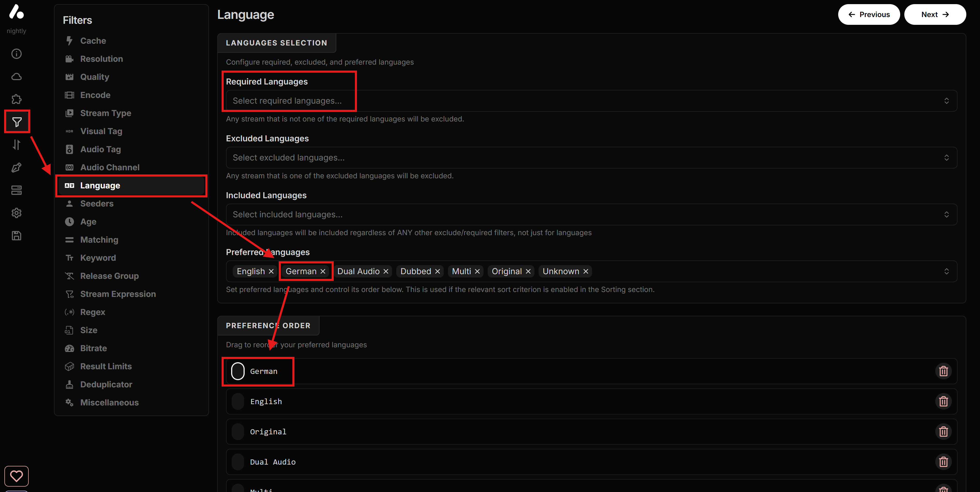Go back with the Previous button
The width and height of the screenshot is (980, 492).
coord(868,14)
